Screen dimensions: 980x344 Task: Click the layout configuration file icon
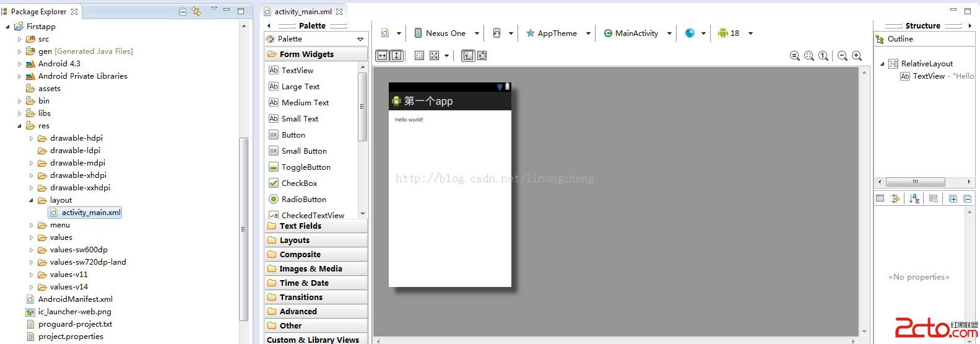385,33
